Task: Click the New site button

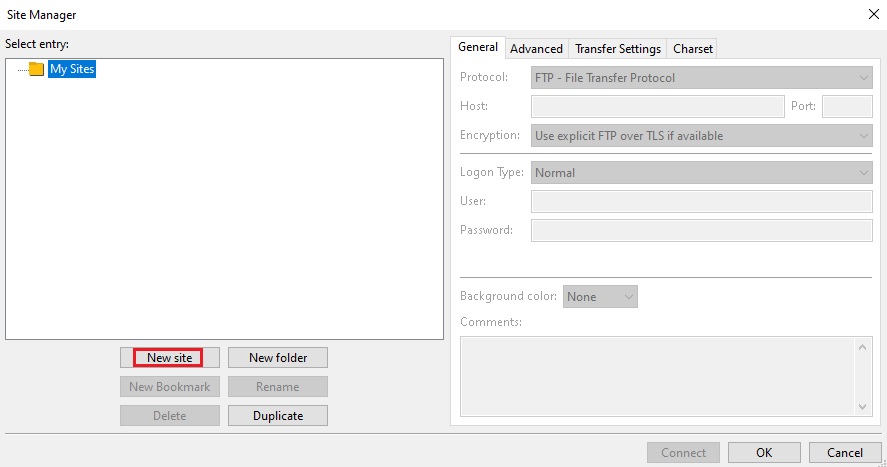Action: [169, 358]
